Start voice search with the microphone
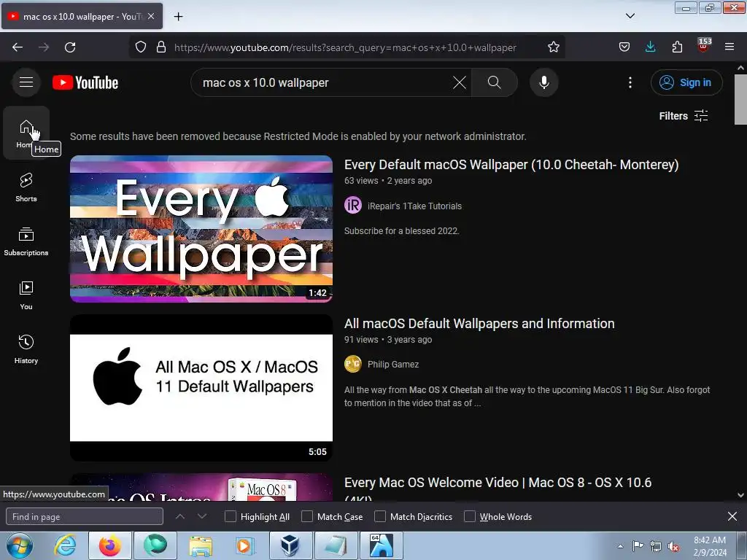The image size is (747, 560). pyautogui.click(x=543, y=82)
